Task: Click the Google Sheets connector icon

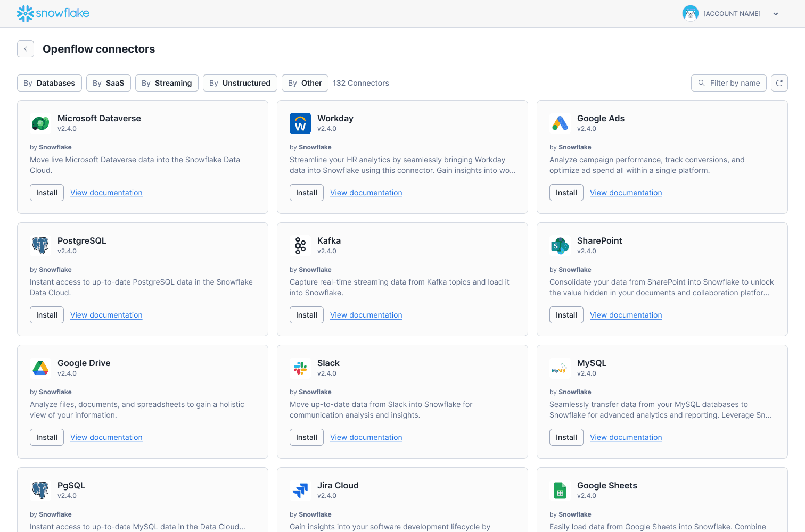Action: point(560,491)
